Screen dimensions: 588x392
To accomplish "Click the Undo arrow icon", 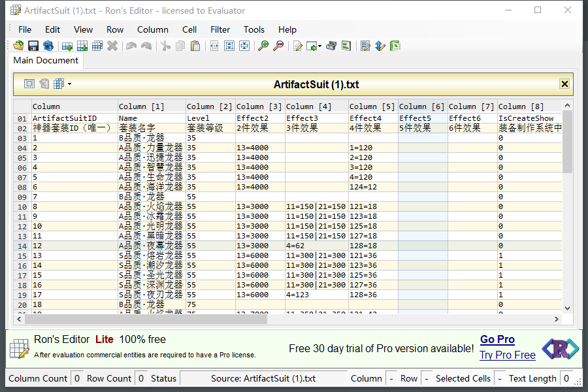I will point(131,46).
